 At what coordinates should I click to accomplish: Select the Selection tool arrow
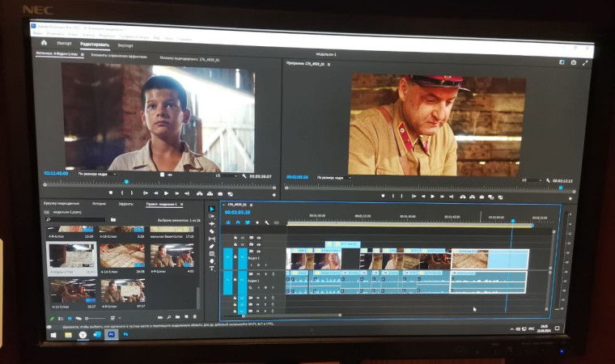[212, 209]
